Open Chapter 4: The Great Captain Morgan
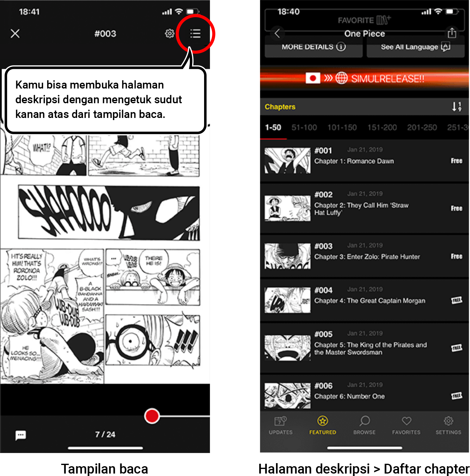This screenshot has width=470, height=476. point(370,301)
